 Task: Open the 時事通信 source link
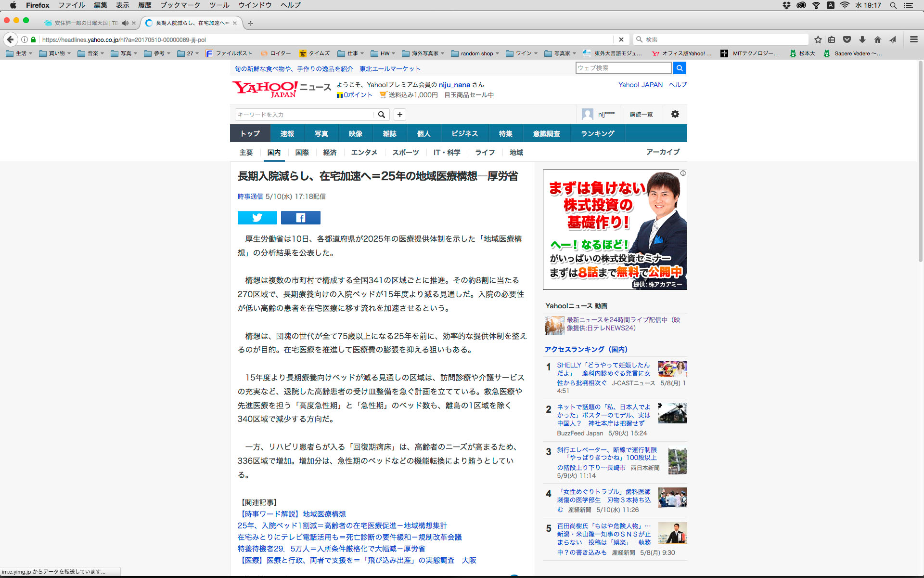pos(250,197)
